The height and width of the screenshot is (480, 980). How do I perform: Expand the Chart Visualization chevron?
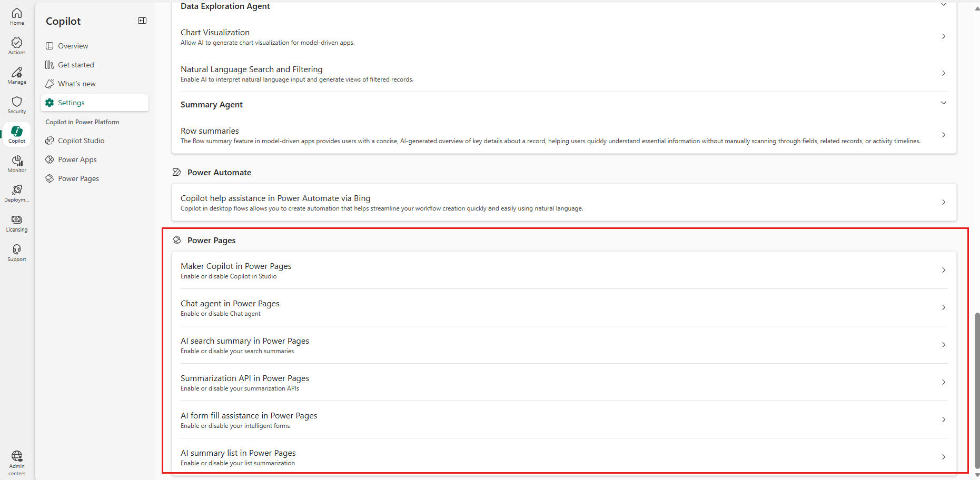point(944,36)
